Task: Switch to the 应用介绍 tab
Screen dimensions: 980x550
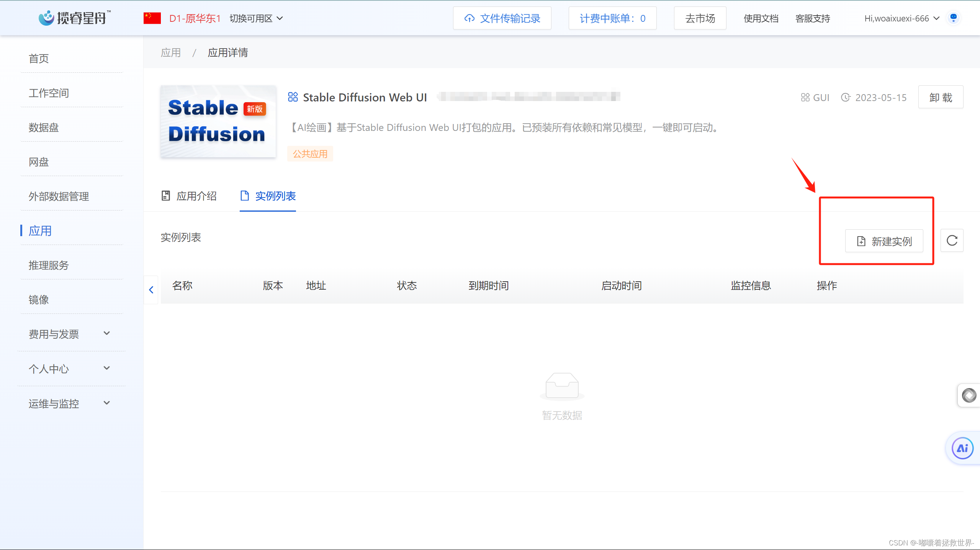Action: click(189, 196)
